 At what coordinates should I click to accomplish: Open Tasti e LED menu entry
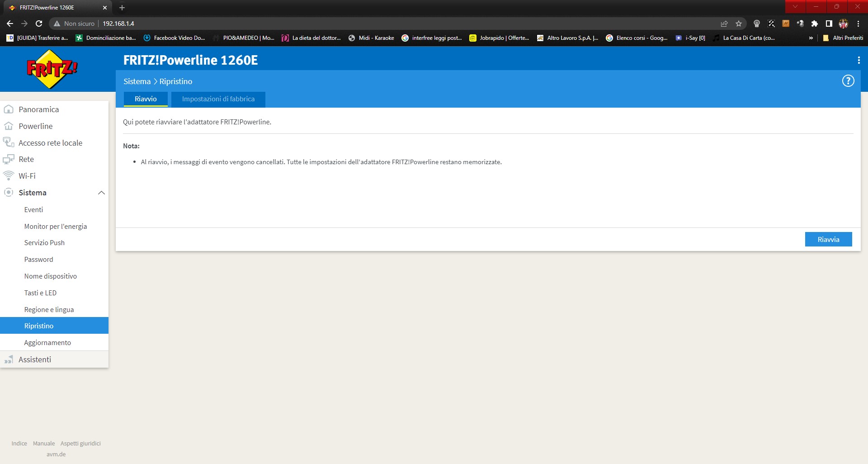point(40,293)
